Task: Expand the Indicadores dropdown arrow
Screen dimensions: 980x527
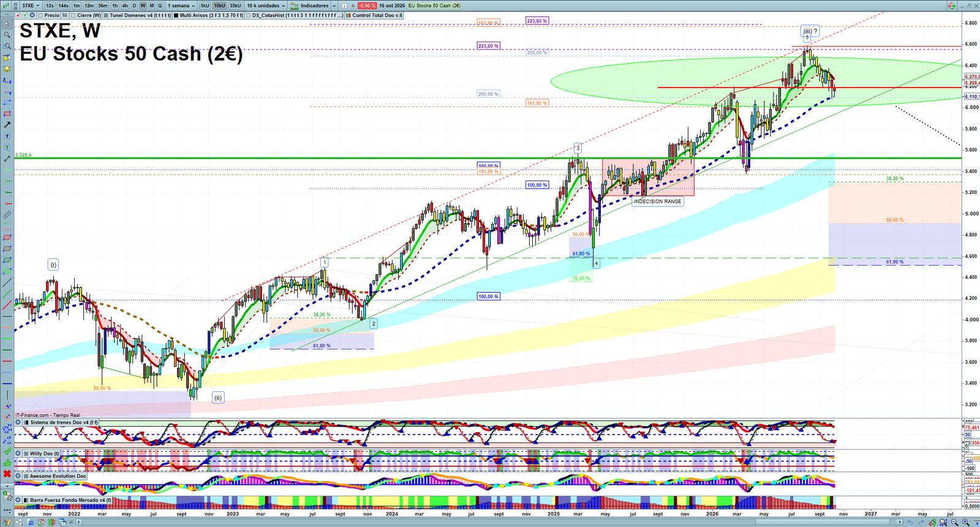Action: click(334, 6)
